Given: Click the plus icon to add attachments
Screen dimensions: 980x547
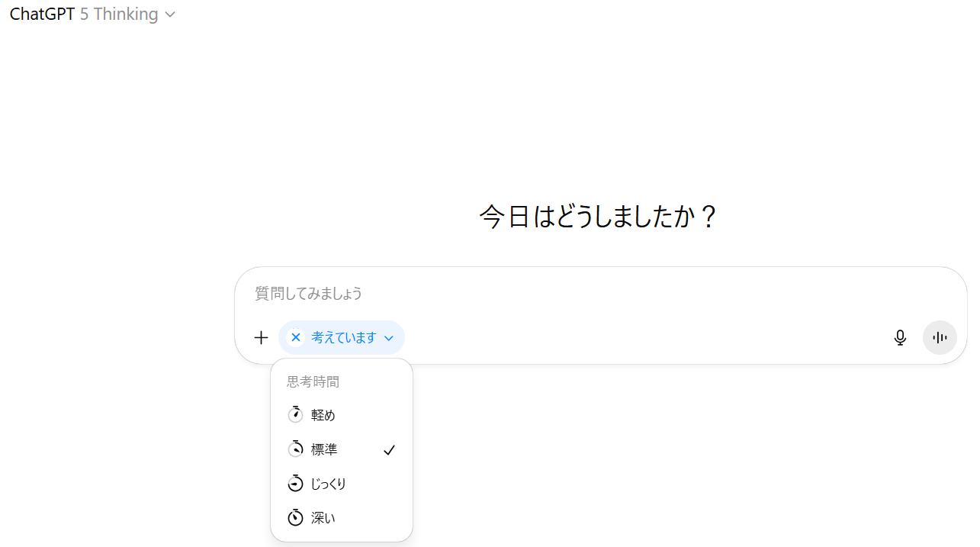Looking at the screenshot, I should pos(261,337).
